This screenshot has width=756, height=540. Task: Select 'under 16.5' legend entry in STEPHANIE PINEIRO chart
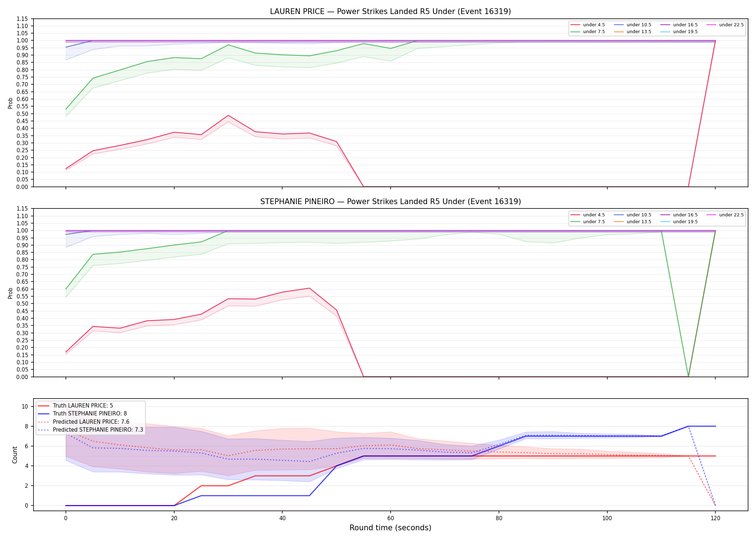[x=679, y=215]
